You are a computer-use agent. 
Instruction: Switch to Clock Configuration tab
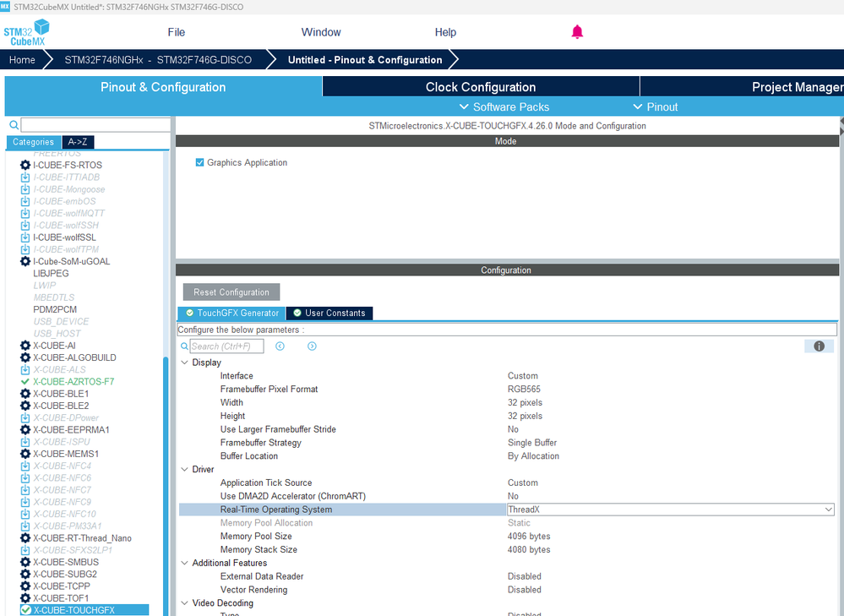[x=481, y=87]
